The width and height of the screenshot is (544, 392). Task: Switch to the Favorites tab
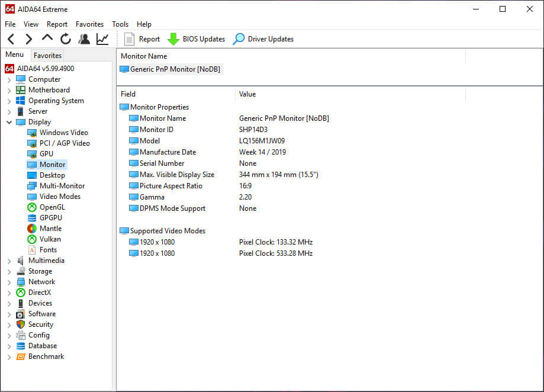(x=47, y=55)
